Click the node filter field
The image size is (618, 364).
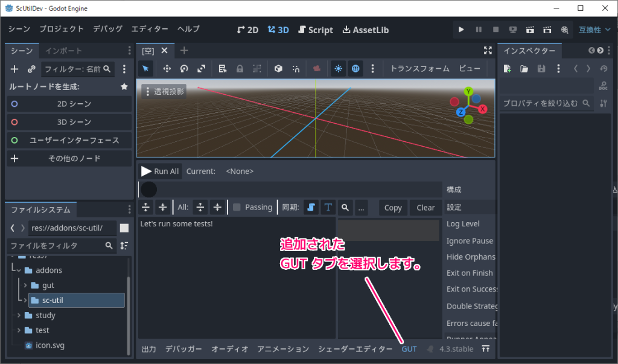point(78,69)
